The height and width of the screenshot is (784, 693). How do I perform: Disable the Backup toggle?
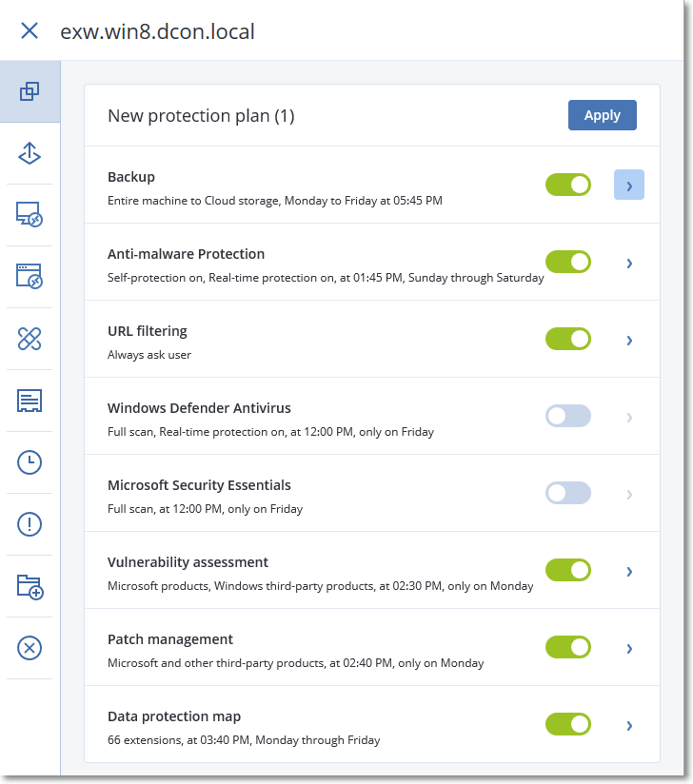568,185
